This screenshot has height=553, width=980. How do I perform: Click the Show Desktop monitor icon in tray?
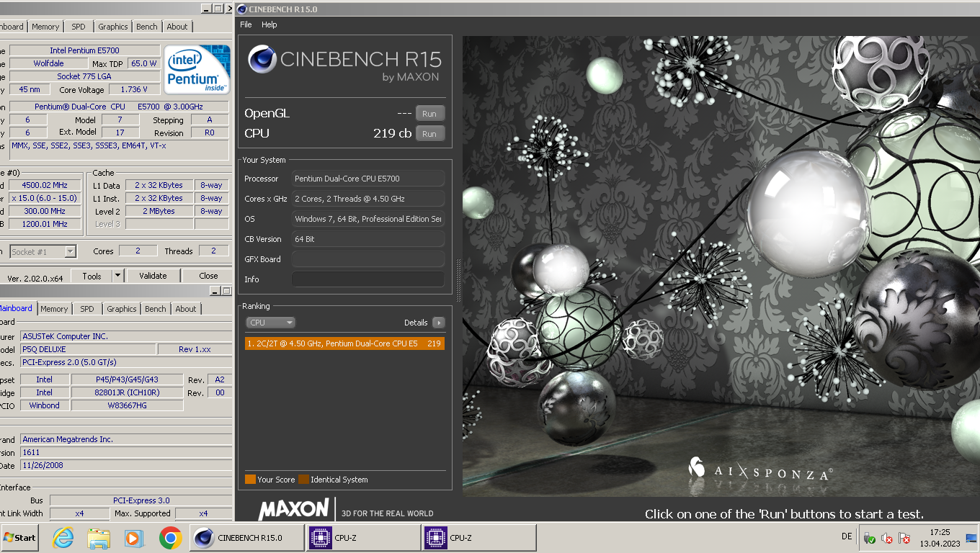click(971, 538)
